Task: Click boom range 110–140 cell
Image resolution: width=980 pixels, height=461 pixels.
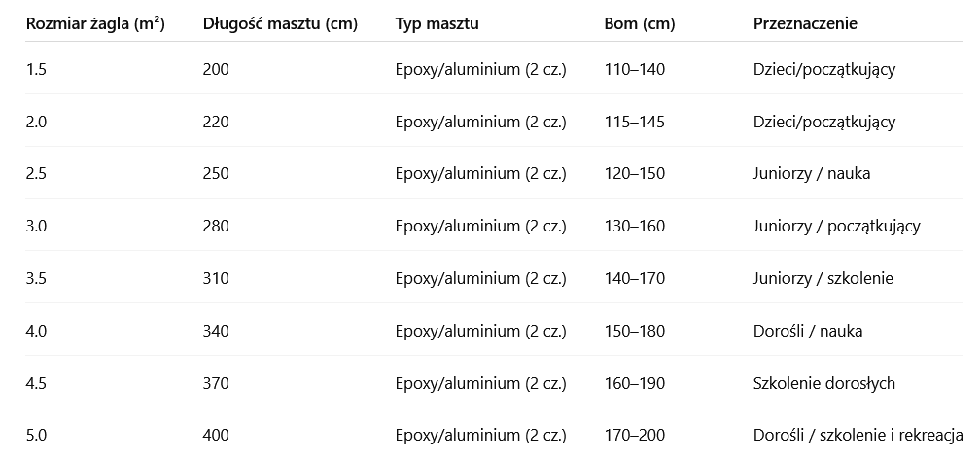Action: (634, 69)
